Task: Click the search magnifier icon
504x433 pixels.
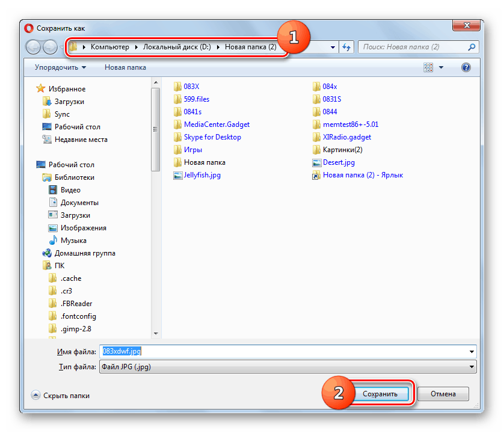Action: coord(472,48)
